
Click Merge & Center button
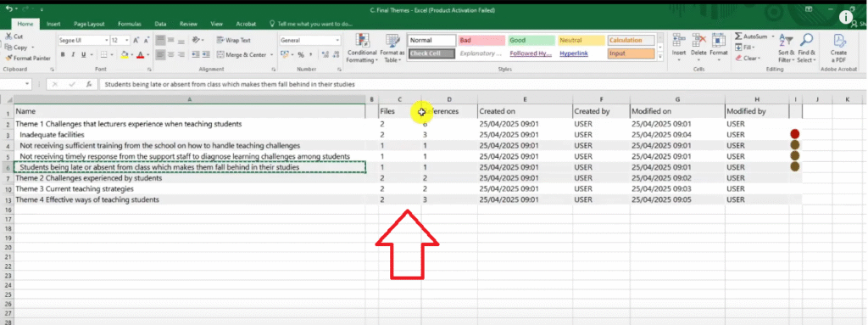click(242, 55)
